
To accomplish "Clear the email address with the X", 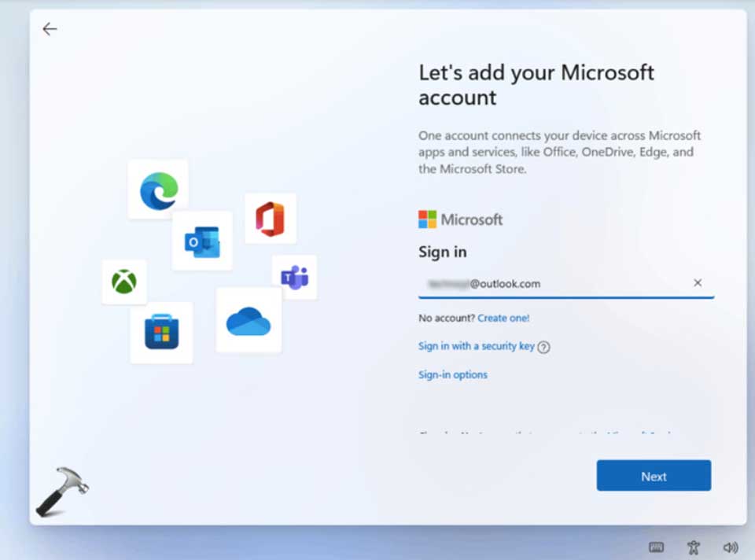I will (698, 282).
